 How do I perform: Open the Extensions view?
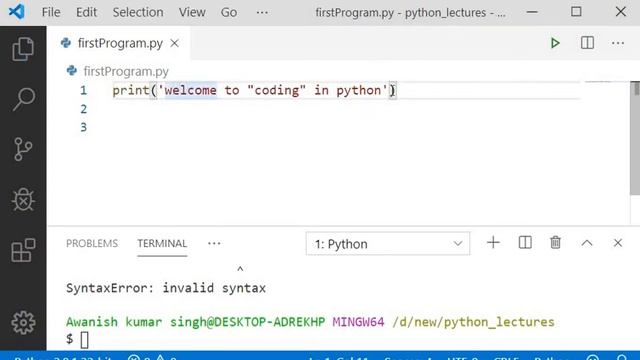pos(23,250)
